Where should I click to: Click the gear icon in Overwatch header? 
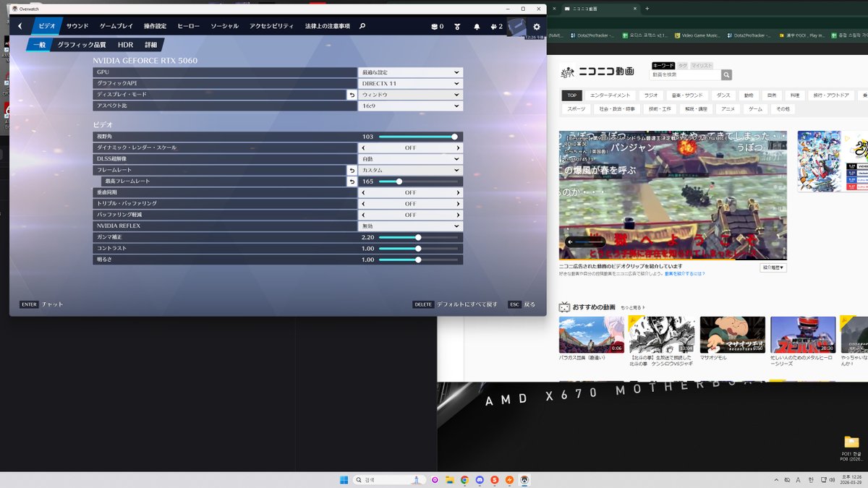point(537,27)
